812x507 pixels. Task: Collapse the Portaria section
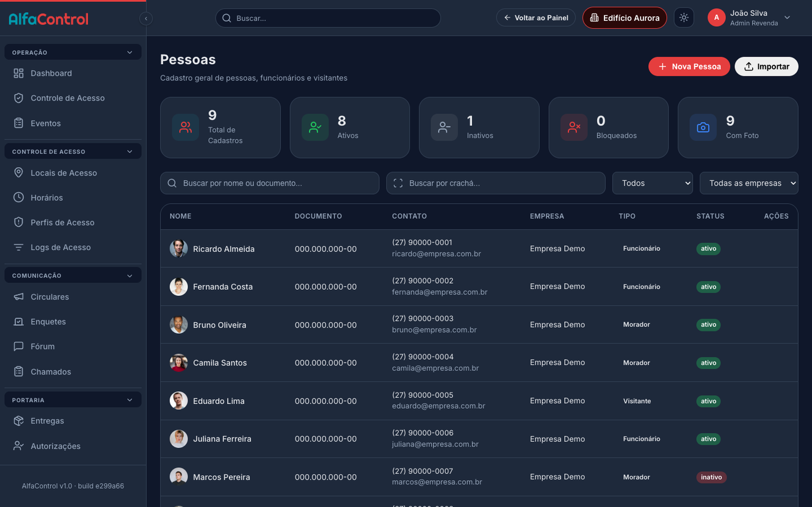coord(73,400)
